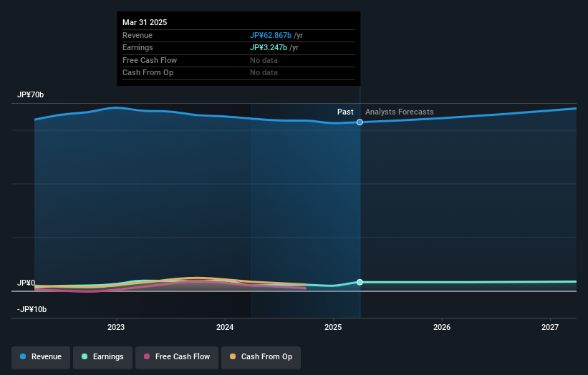Select the Revenue data point at Mar 2025
588x375 pixels.
360,122
